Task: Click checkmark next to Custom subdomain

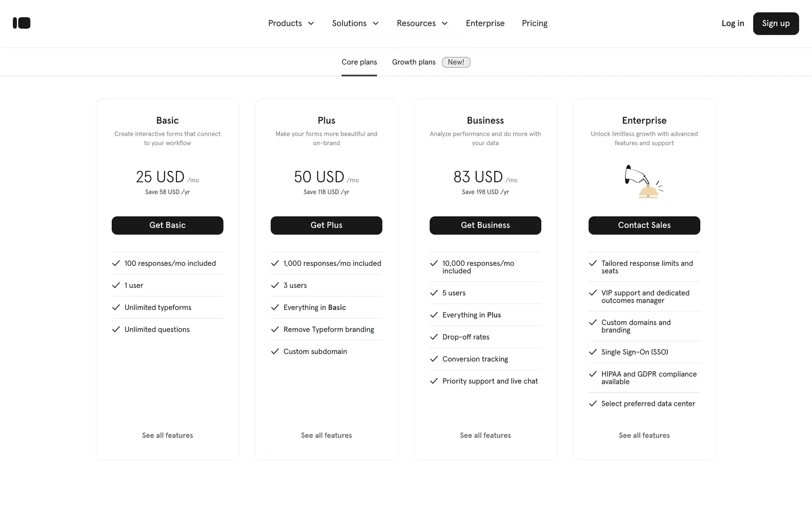Action: click(275, 351)
